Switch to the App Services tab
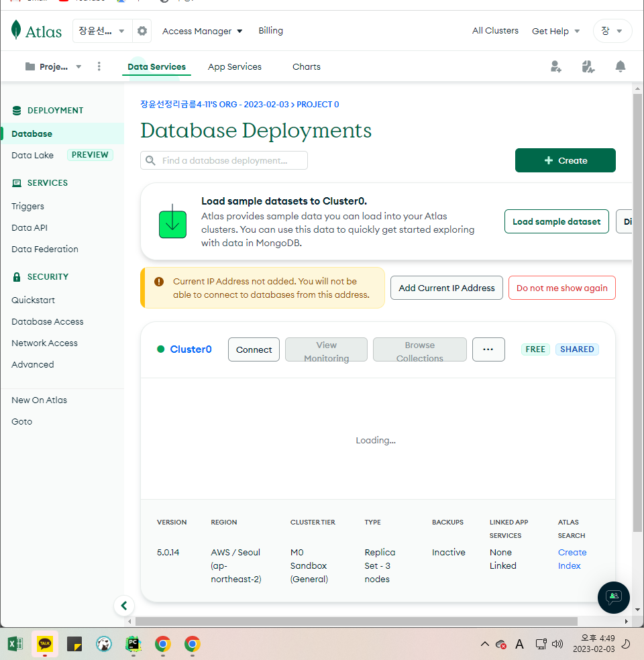Viewport: 644px width, 660px height. pos(234,66)
